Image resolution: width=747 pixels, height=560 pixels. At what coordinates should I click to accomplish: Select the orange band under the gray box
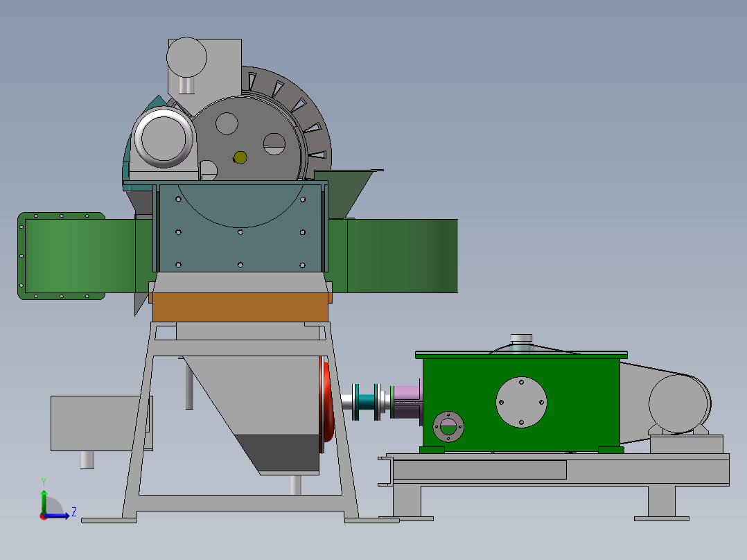[x=240, y=308]
